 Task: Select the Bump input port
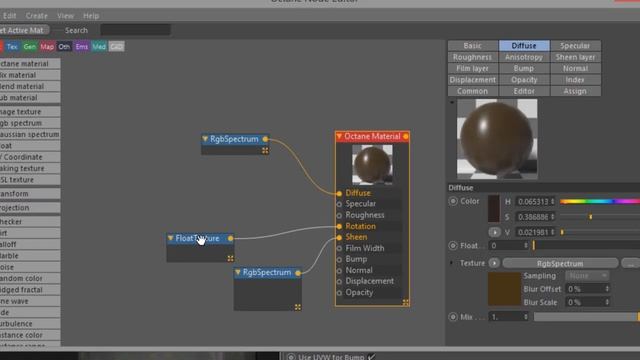[339, 260]
